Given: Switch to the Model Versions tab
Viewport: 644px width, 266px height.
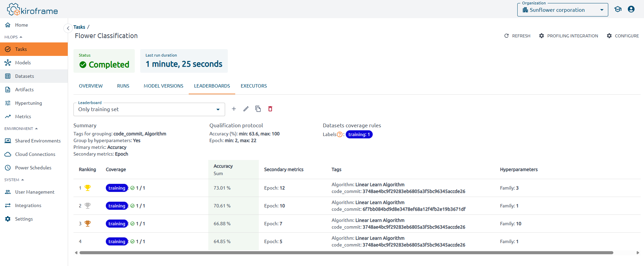Looking at the screenshot, I should 163,86.
